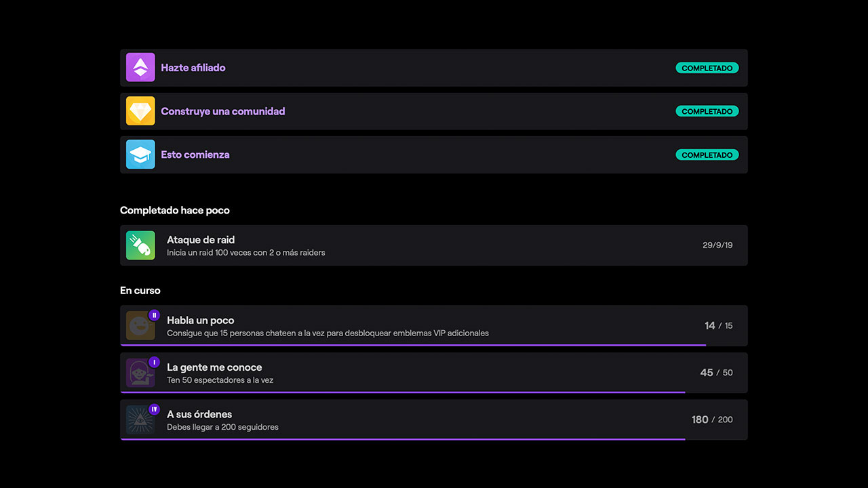Click COMPLETADO badge for Construye una comunidad
The height and width of the screenshot is (488, 868).
click(707, 111)
